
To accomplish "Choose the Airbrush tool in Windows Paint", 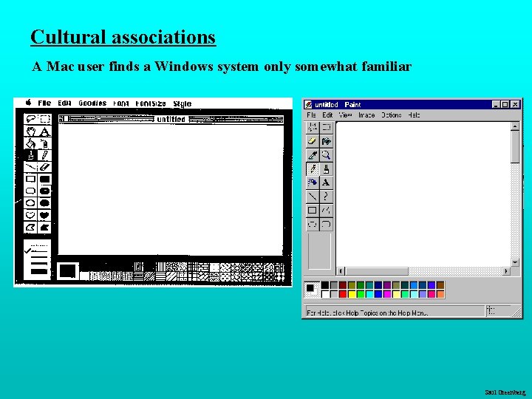I will tap(313, 183).
